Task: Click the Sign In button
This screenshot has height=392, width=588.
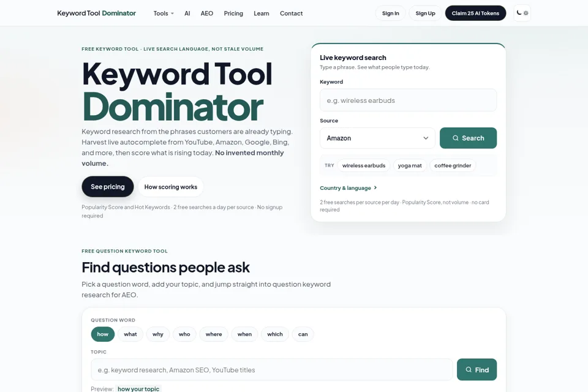Action: [390, 13]
